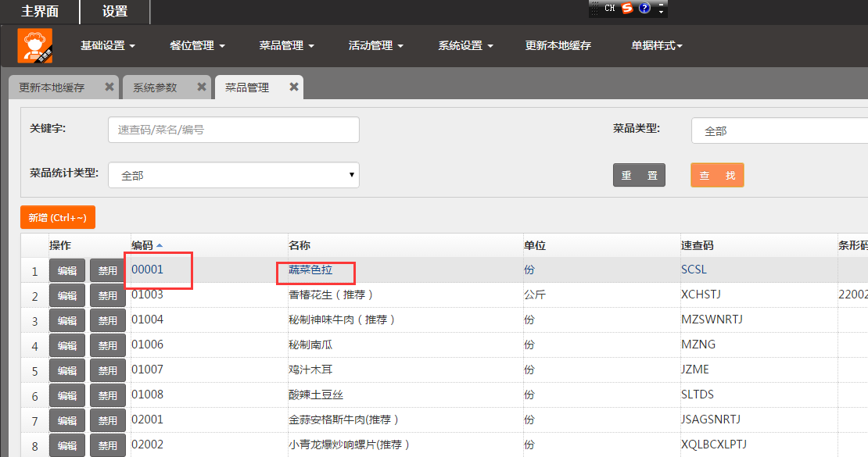Click the 速查码 column header

698,245
